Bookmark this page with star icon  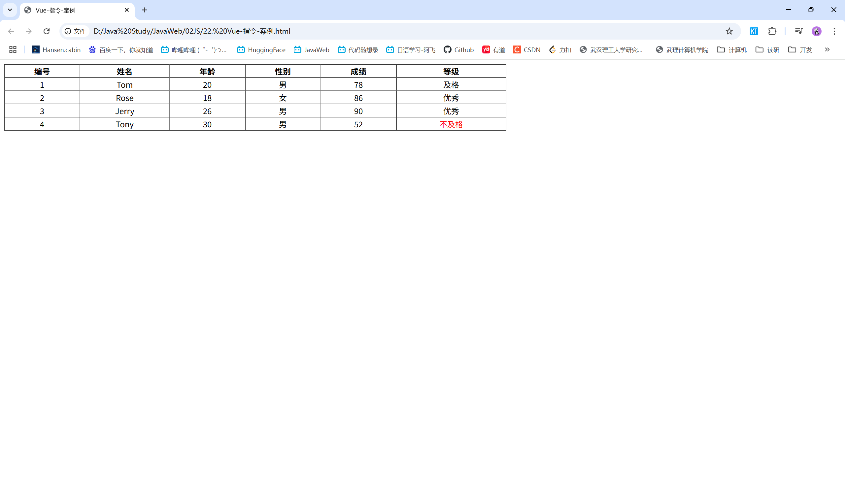point(729,31)
